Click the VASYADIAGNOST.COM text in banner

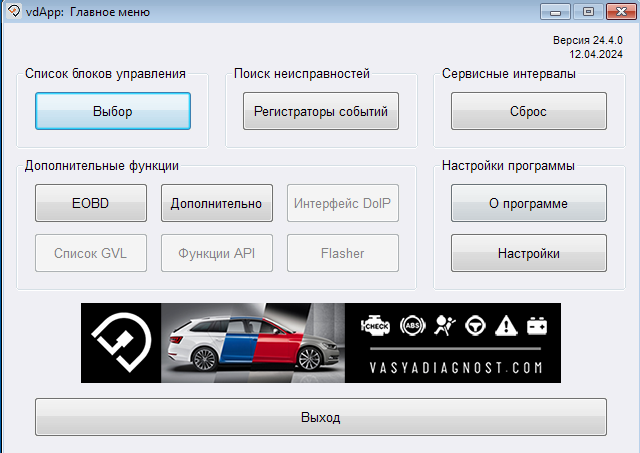(456, 368)
